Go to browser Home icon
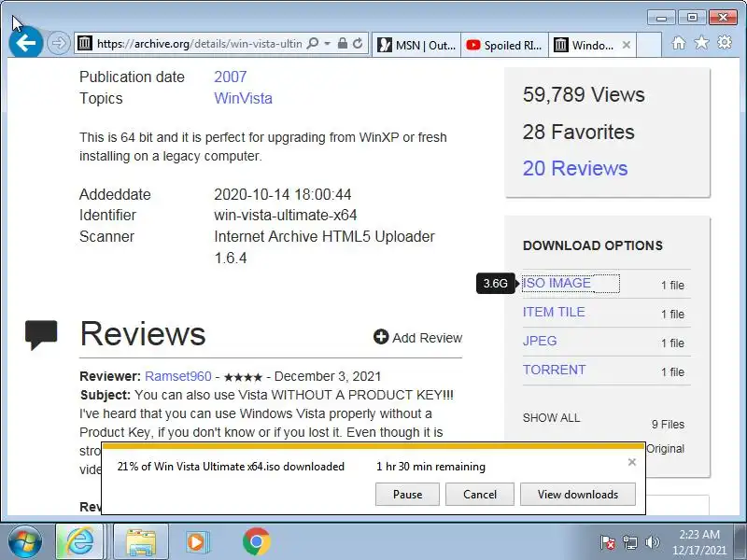 pyautogui.click(x=679, y=43)
